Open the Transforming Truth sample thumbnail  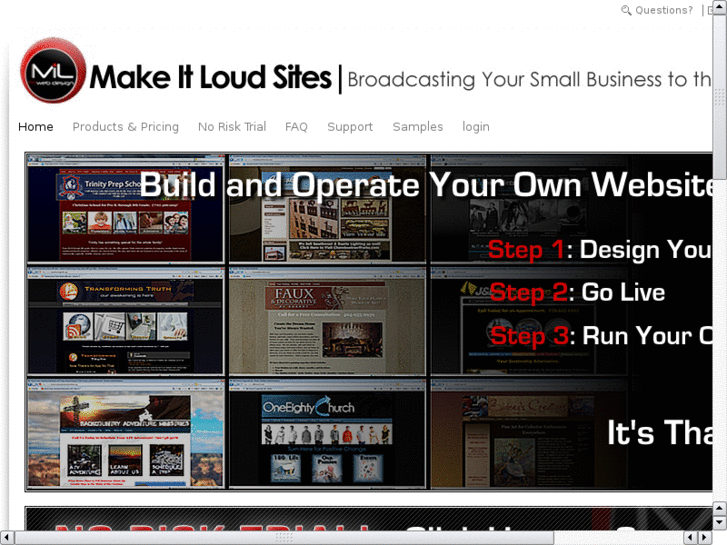(x=126, y=321)
